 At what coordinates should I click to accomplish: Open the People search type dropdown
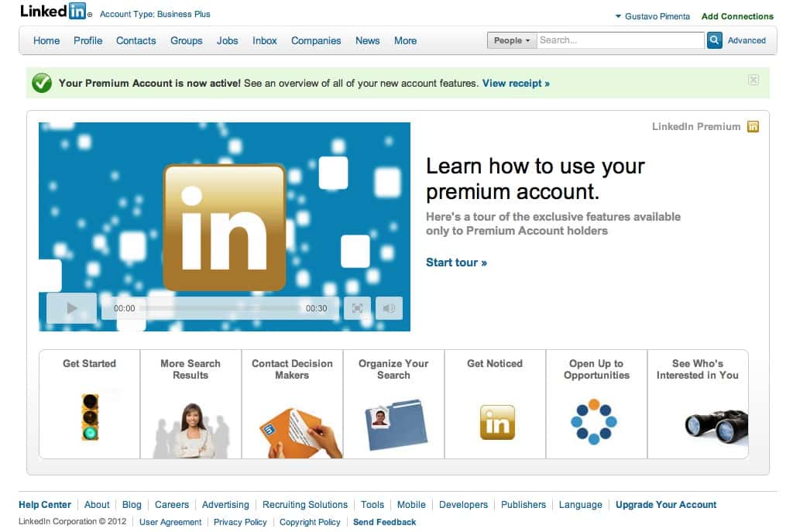point(511,40)
